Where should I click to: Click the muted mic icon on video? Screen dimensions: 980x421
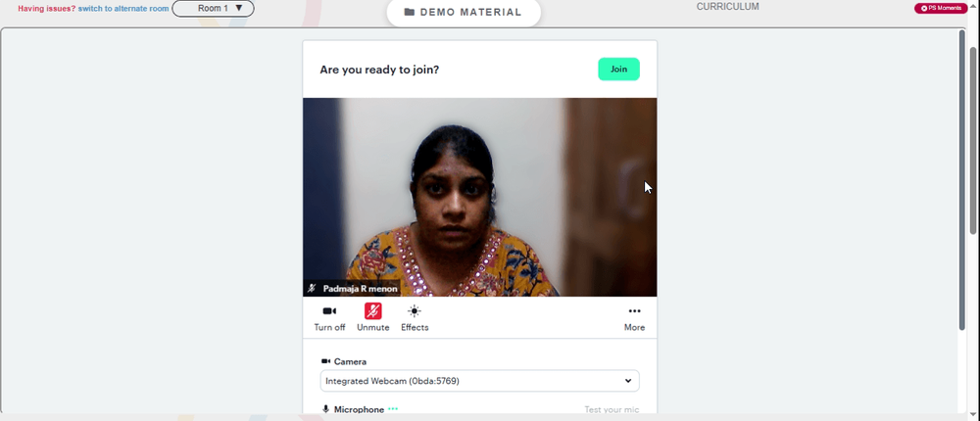click(x=312, y=289)
